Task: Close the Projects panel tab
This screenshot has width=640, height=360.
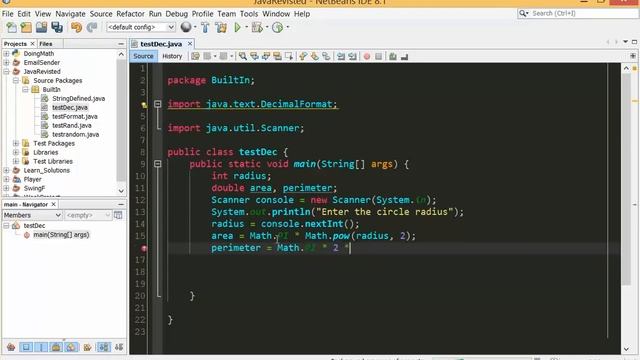Action: (x=32, y=44)
